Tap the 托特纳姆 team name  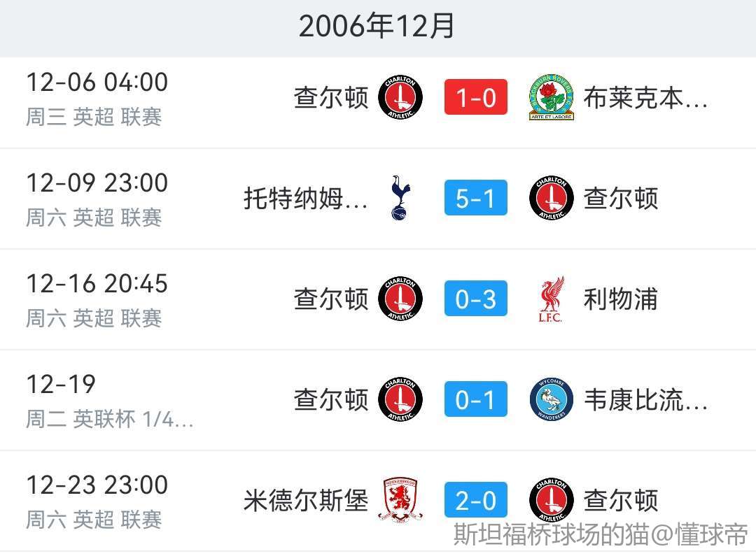[305, 199]
